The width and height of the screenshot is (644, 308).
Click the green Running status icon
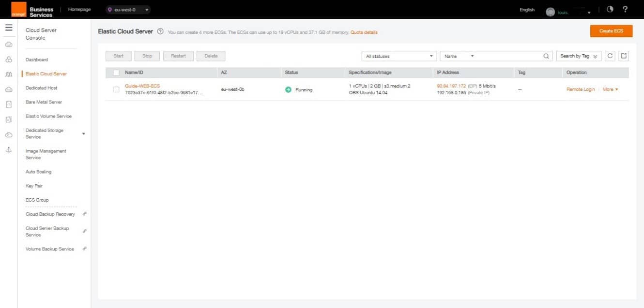[289, 89]
